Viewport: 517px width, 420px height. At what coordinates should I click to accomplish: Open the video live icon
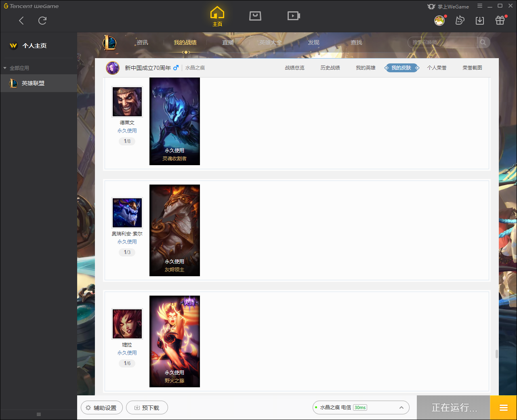(x=294, y=16)
